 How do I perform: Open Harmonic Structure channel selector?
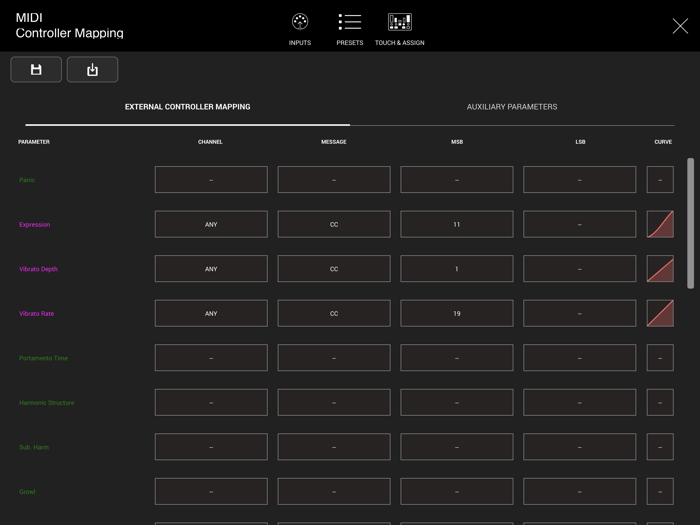pos(211,402)
